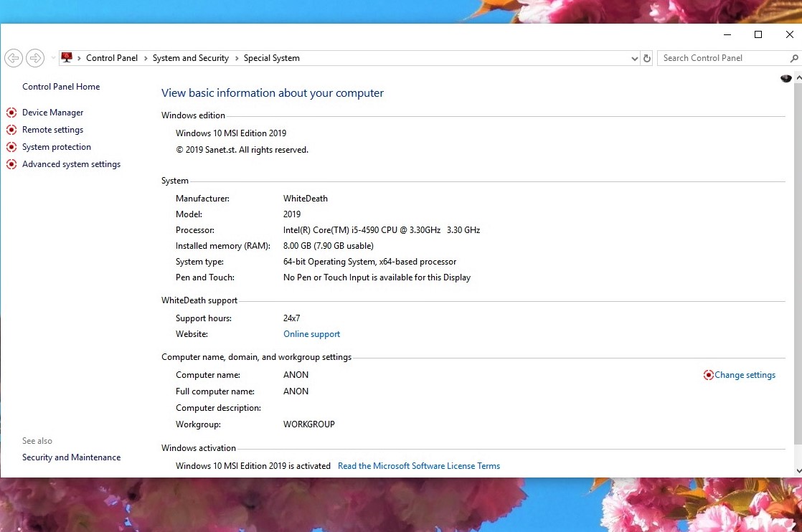Click Windows 10 MSI Edition 2019 edition text
This screenshot has height=532, width=802.
pyautogui.click(x=231, y=133)
